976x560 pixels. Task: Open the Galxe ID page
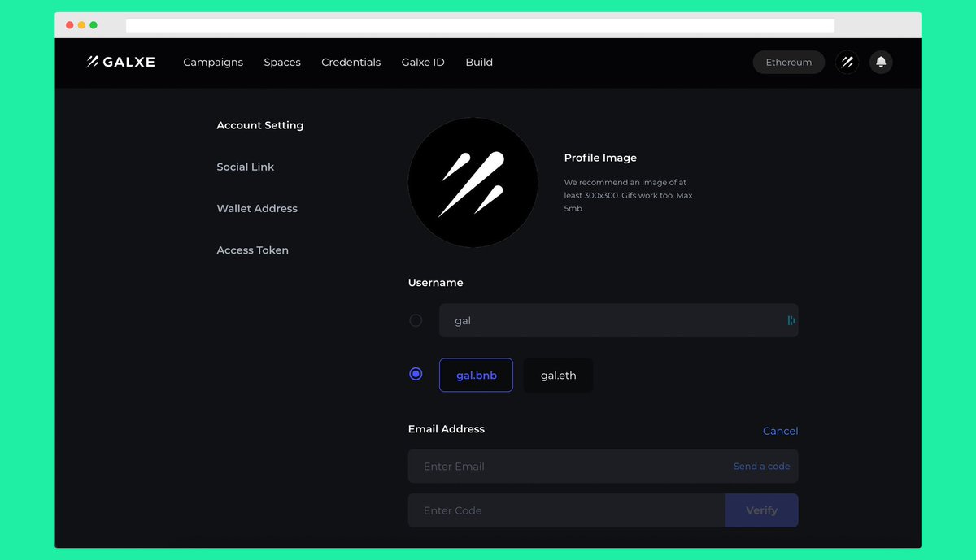point(423,62)
